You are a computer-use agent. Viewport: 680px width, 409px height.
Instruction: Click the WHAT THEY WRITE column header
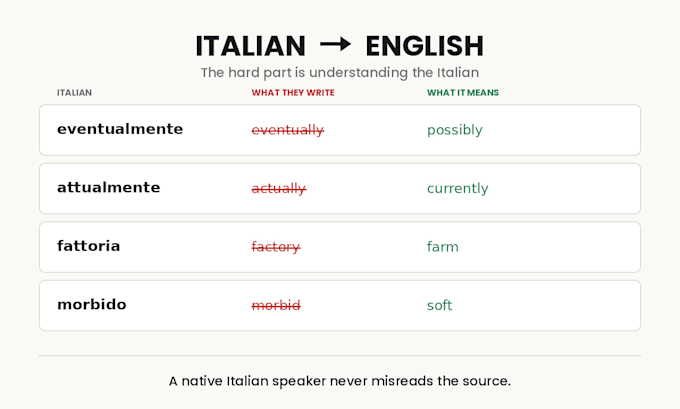tap(293, 92)
